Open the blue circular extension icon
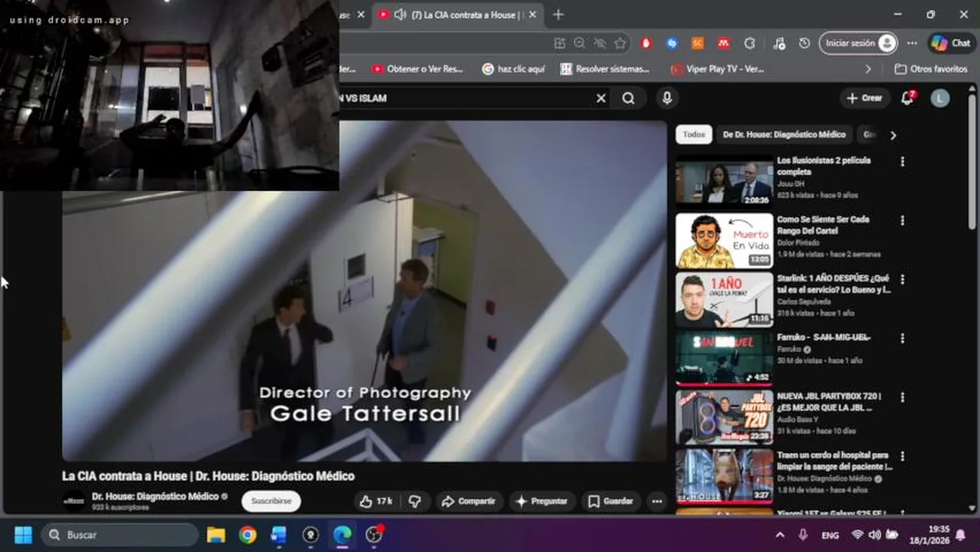The height and width of the screenshot is (552, 980). [673, 44]
